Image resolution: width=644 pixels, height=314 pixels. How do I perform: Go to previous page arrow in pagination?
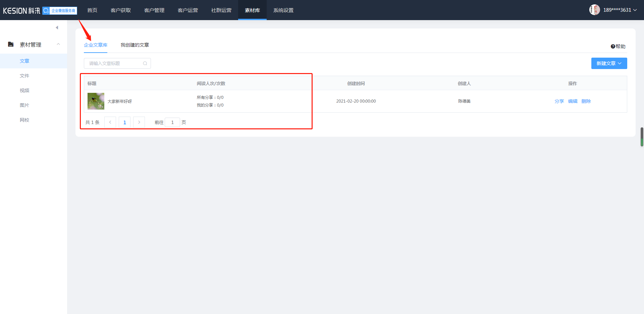[110, 122]
